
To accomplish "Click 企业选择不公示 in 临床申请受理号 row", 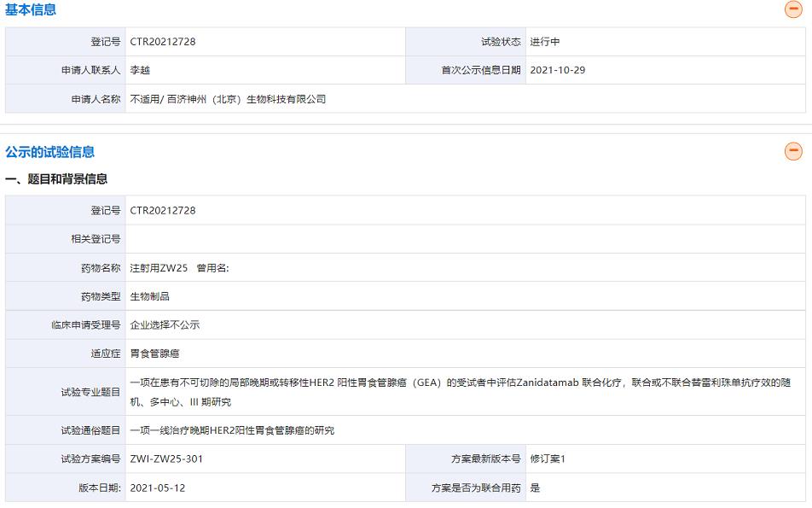I will [x=165, y=325].
